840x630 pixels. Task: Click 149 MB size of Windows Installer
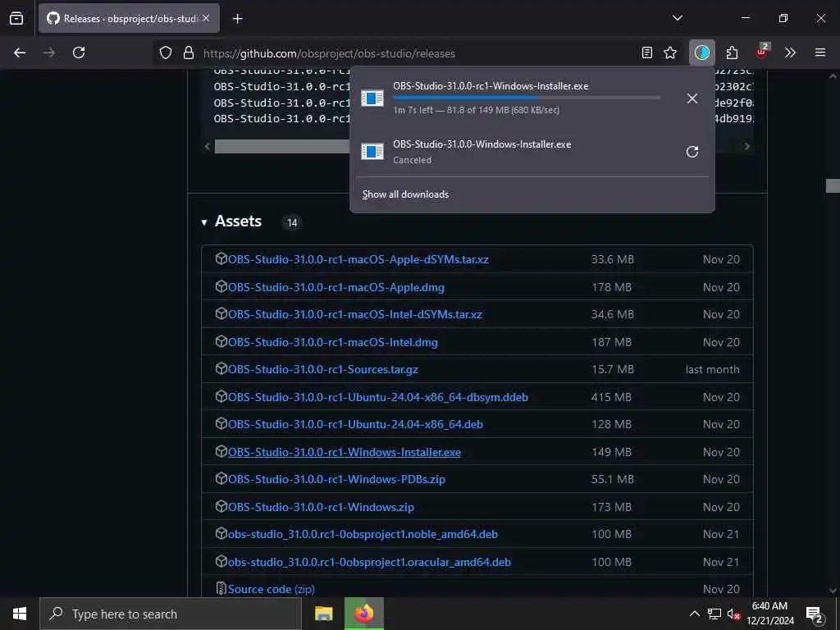(x=611, y=452)
